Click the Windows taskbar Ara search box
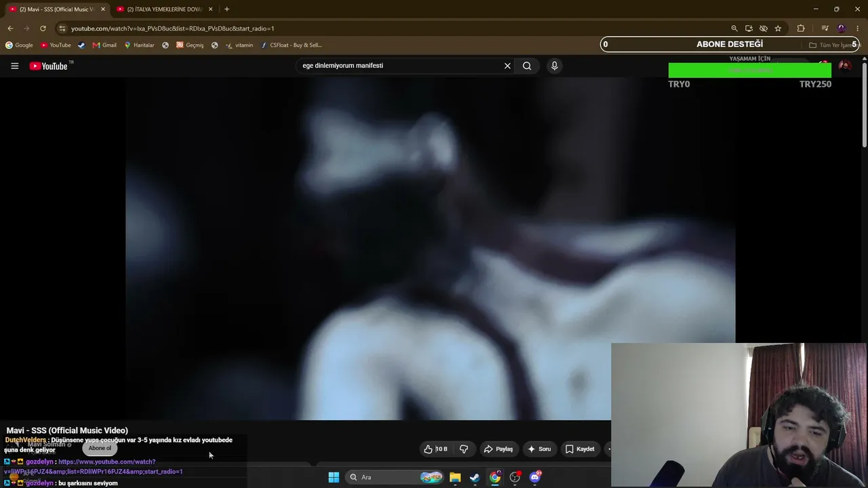This screenshot has width=868, height=488. [x=395, y=477]
